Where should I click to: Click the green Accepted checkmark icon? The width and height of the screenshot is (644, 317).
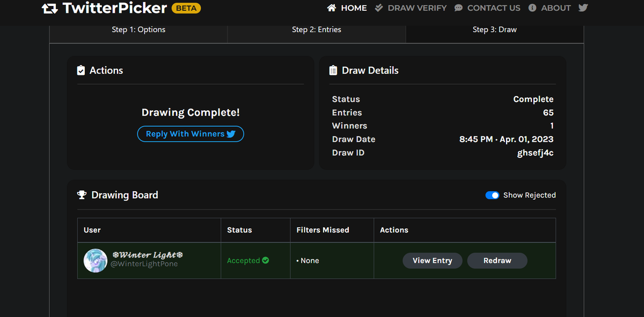(x=266, y=261)
